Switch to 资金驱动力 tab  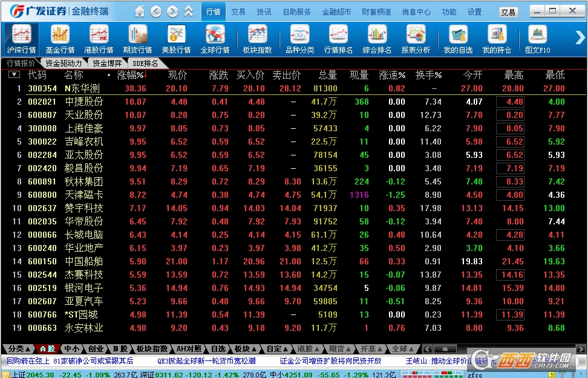[x=64, y=63]
